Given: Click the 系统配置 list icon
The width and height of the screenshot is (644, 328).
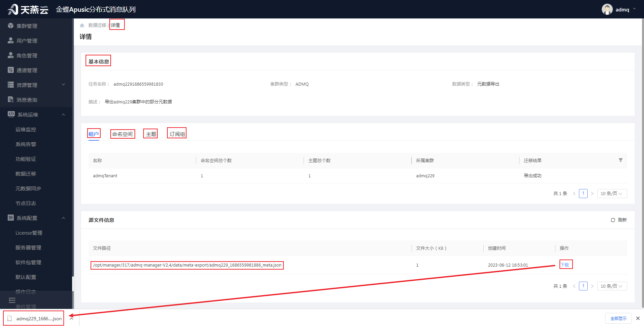Looking at the screenshot, I should (11, 218).
